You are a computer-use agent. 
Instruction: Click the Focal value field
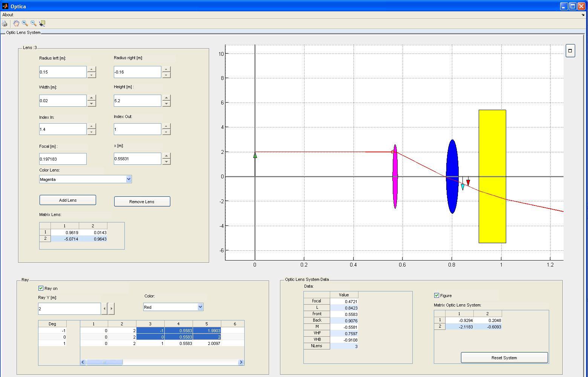tap(63, 159)
